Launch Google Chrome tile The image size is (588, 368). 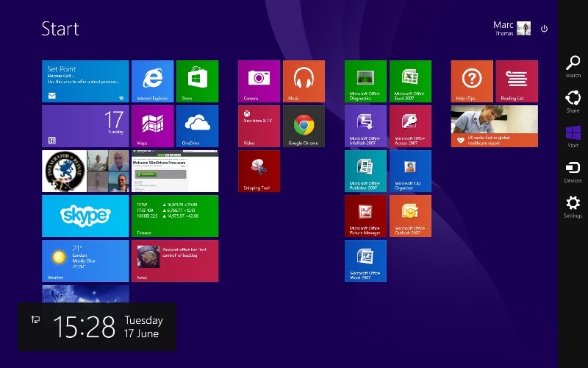(304, 126)
